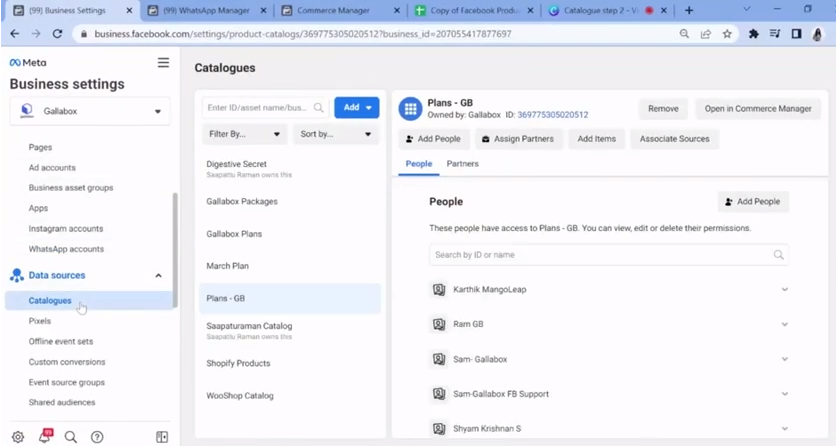
Task: Open the hamburger menu beside Meta logo
Action: coord(163,62)
